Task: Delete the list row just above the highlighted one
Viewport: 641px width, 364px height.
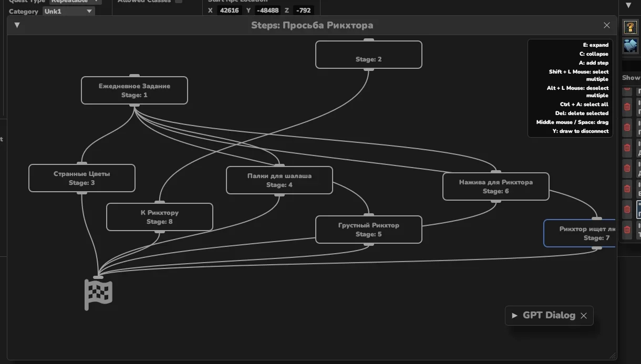Action: (x=627, y=189)
